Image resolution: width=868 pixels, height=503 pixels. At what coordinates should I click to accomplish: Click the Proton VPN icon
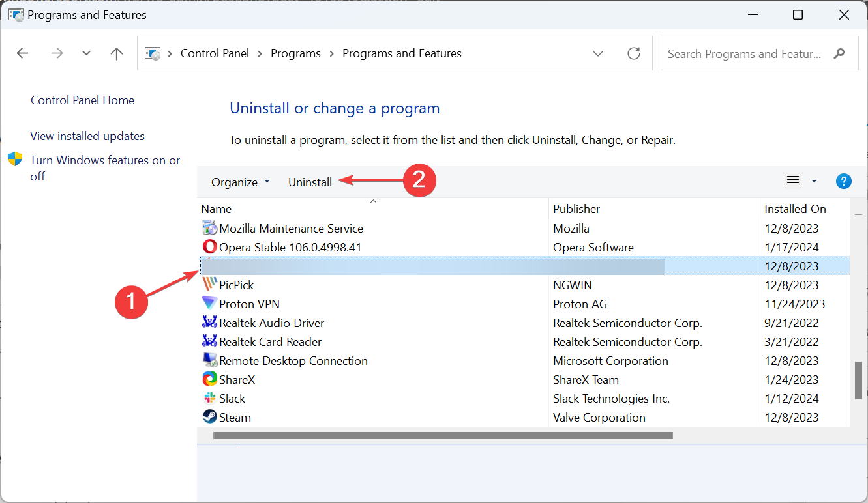(x=209, y=304)
